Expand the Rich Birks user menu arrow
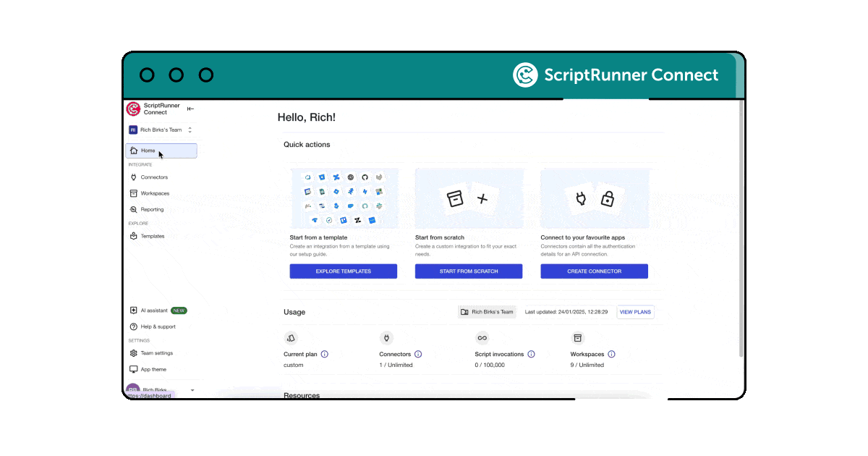 coord(192,390)
